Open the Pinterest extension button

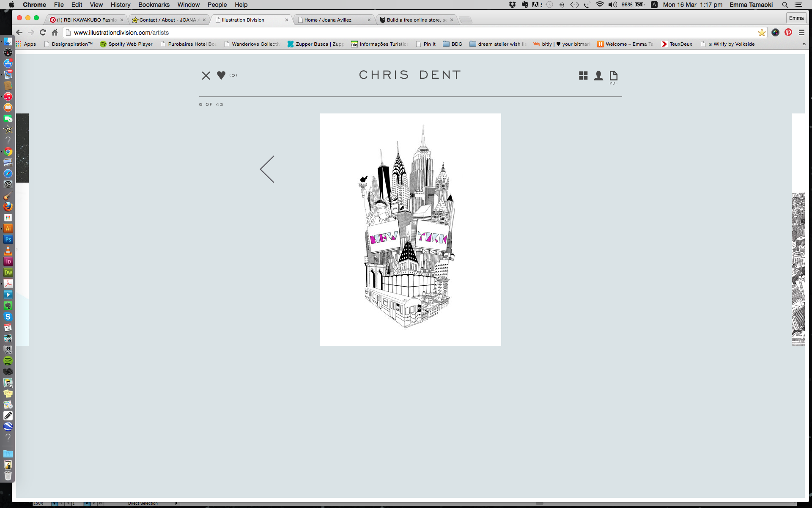788,33
